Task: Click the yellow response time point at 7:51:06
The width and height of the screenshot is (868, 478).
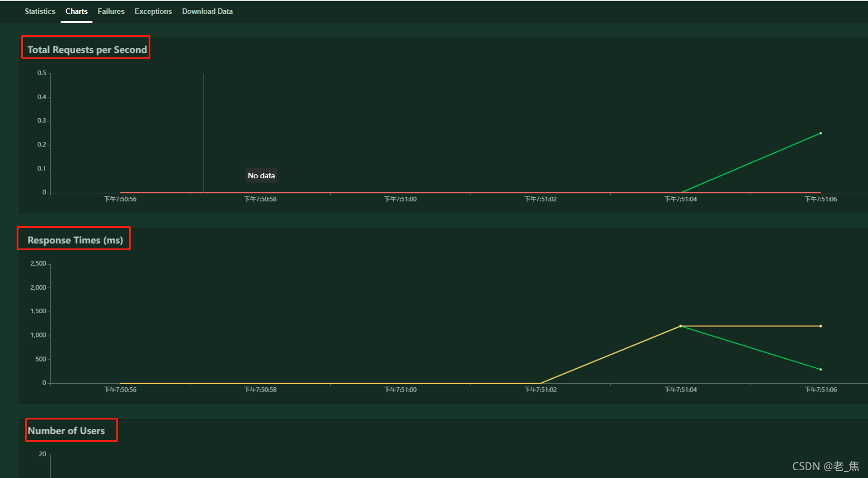Action: tap(821, 326)
